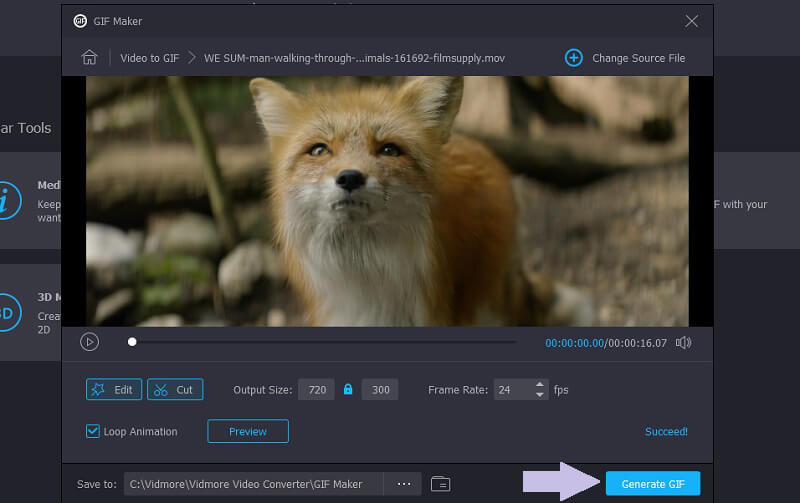Mute the audio with the speaker icon
Viewport: 800px width, 503px height.
684,342
